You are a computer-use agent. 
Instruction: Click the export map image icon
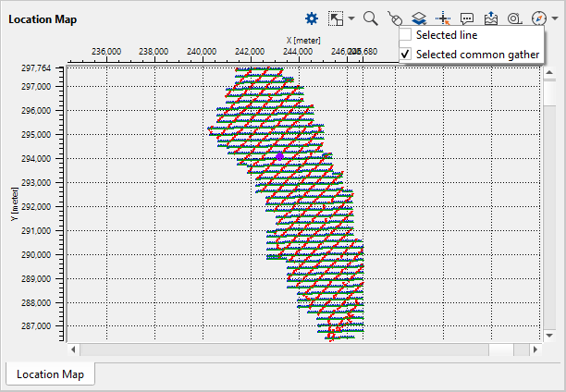pyautogui.click(x=490, y=18)
